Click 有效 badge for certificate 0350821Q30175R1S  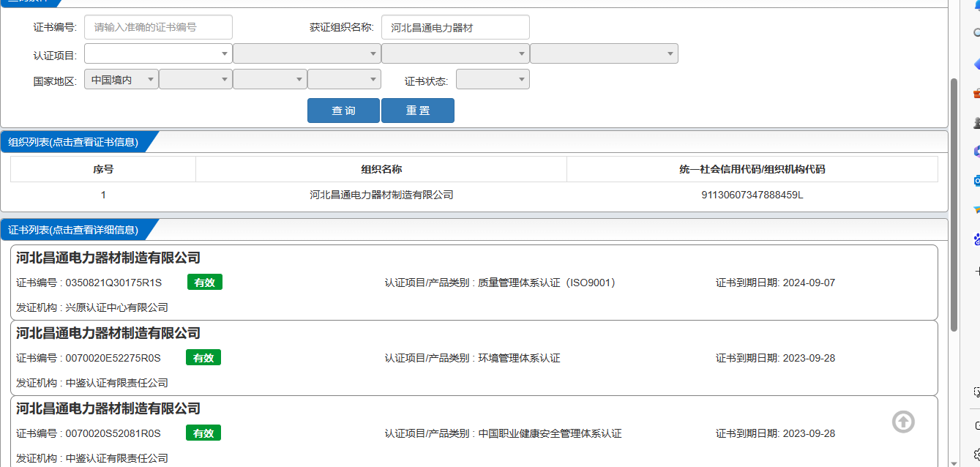[x=204, y=283]
